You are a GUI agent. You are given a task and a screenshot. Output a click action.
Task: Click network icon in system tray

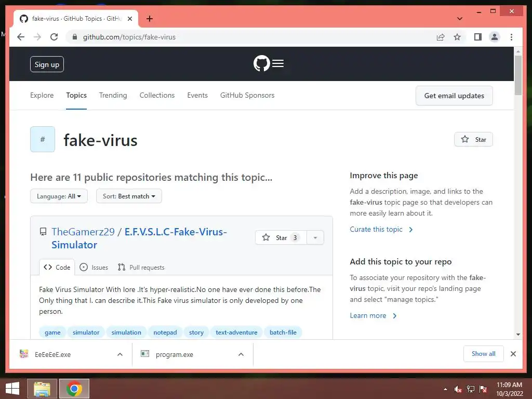click(471, 389)
